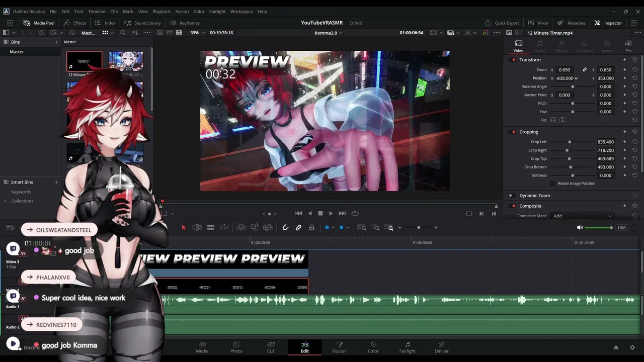This screenshot has width=644, height=362.
Task: Select the arrow Selection mode tool
Action: pyautogui.click(x=184, y=228)
